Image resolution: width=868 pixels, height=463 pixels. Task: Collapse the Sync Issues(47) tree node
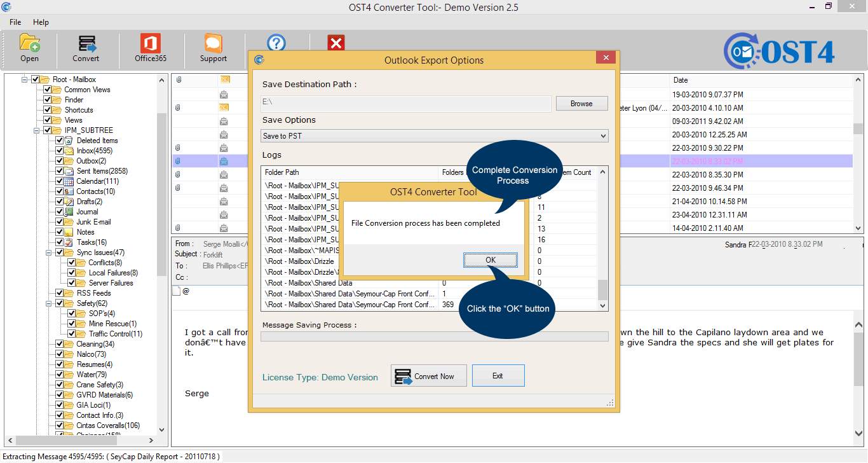pyautogui.click(x=49, y=252)
